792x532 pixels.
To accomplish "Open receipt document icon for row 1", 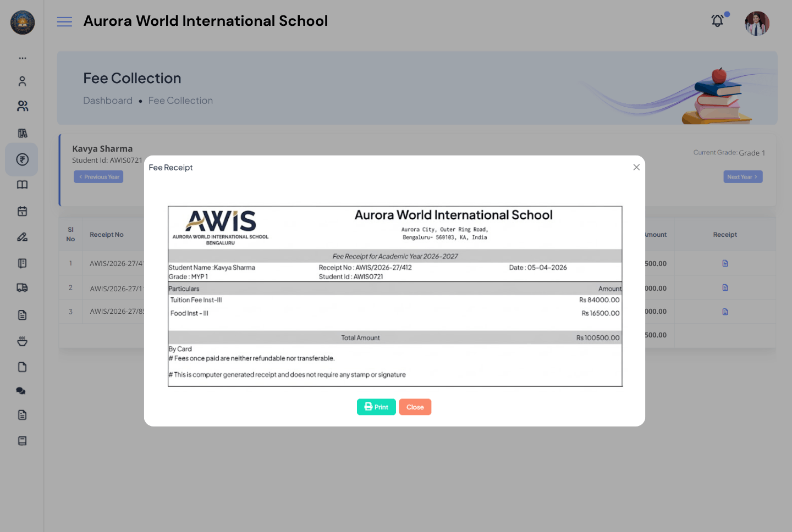I will pyautogui.click(x=725, y=263).
